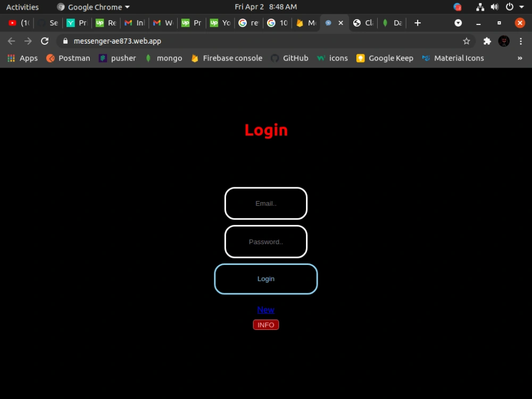Switch to the Upwork 'Re' tab
Viewport: 532px width, 399px height.
105,23
